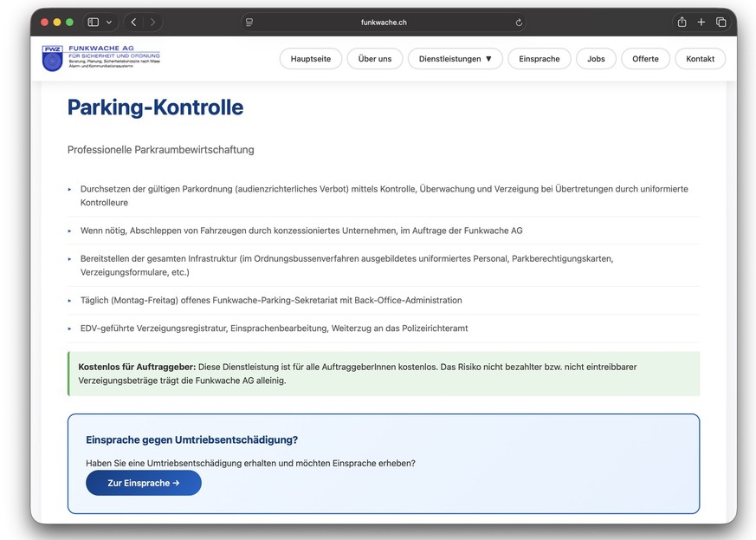The image size is (756, 540).
Task: Reload the page with the refresh icon
Action: click(x=519, y=23)
